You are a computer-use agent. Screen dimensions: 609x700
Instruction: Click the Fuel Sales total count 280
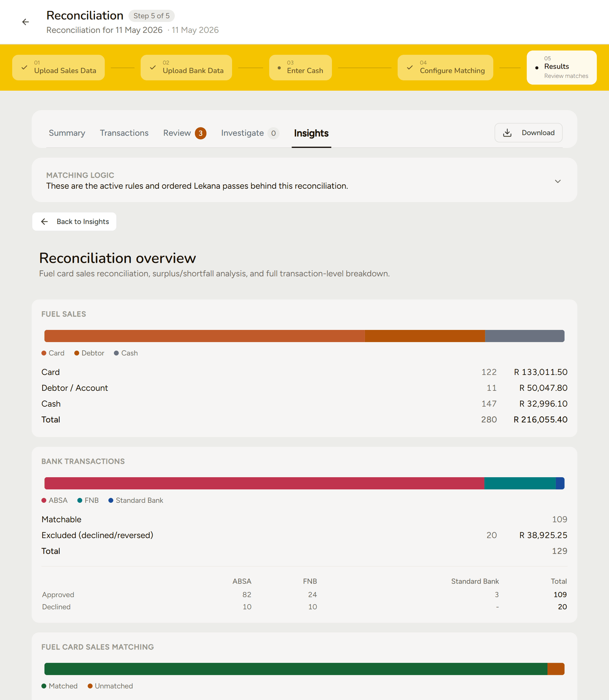[x=489, y=420]
